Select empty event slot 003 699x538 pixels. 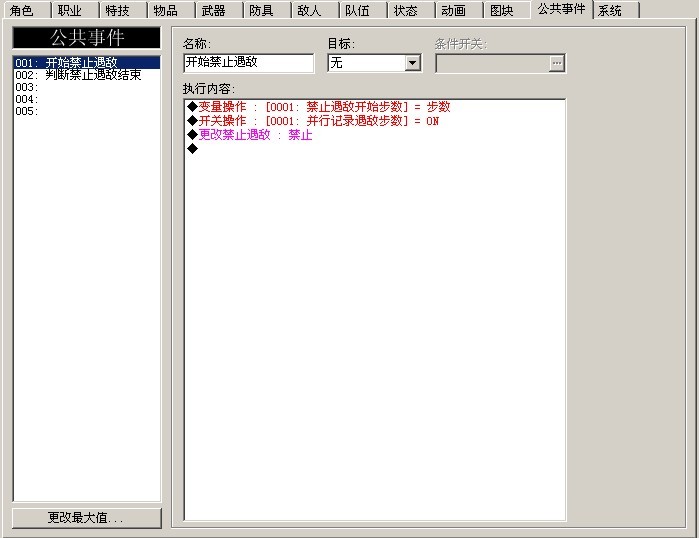coord(87,86)
